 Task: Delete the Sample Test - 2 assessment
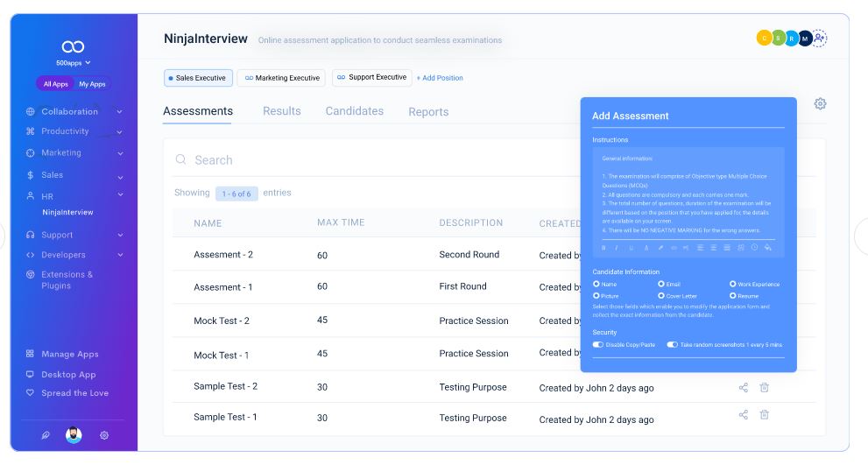tap(764, 387)
